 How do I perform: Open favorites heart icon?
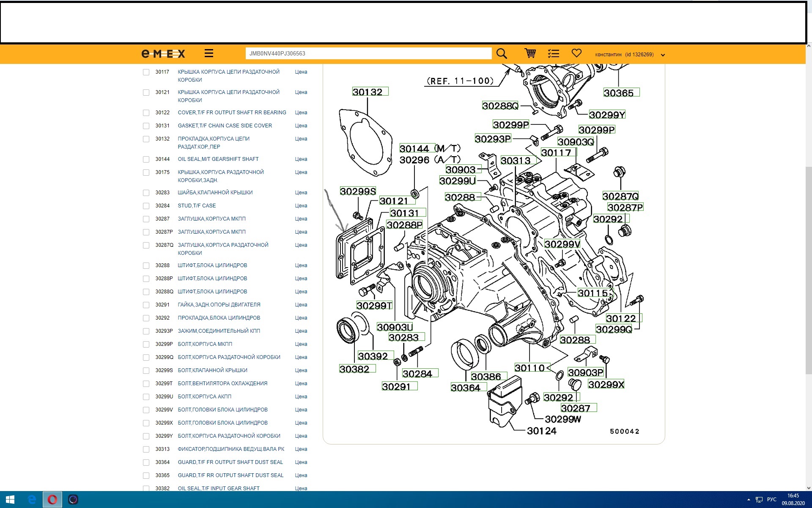pyautogui.click(x=576, y=53)
